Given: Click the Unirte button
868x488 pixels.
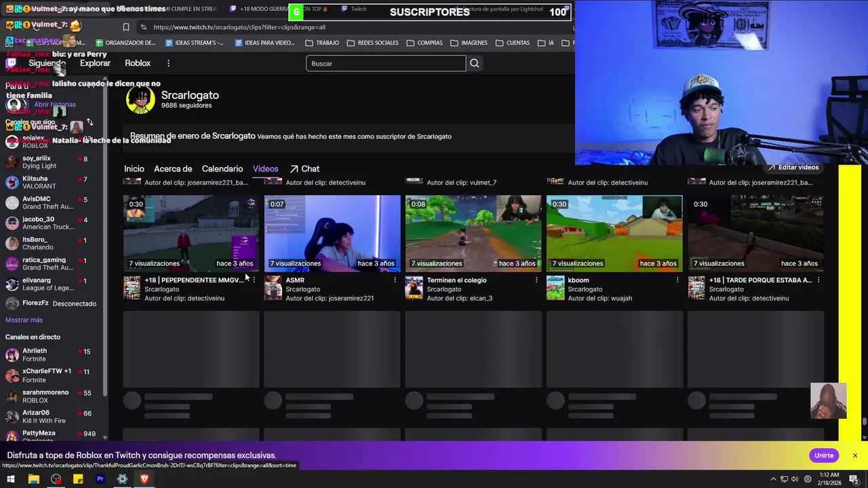Looking at the screenshot, I should (824, 455).
